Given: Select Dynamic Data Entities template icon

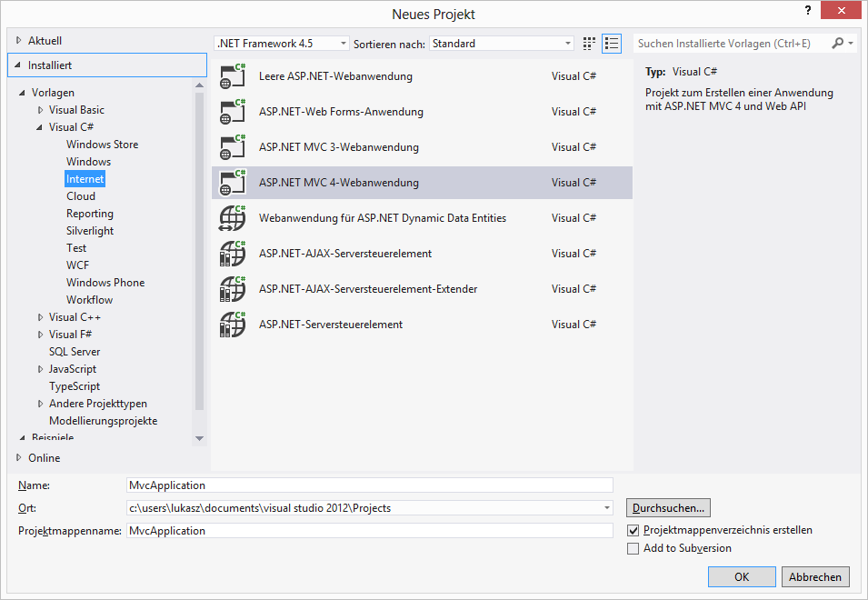Looking at the screenshot, I should [x=233, y=218].
